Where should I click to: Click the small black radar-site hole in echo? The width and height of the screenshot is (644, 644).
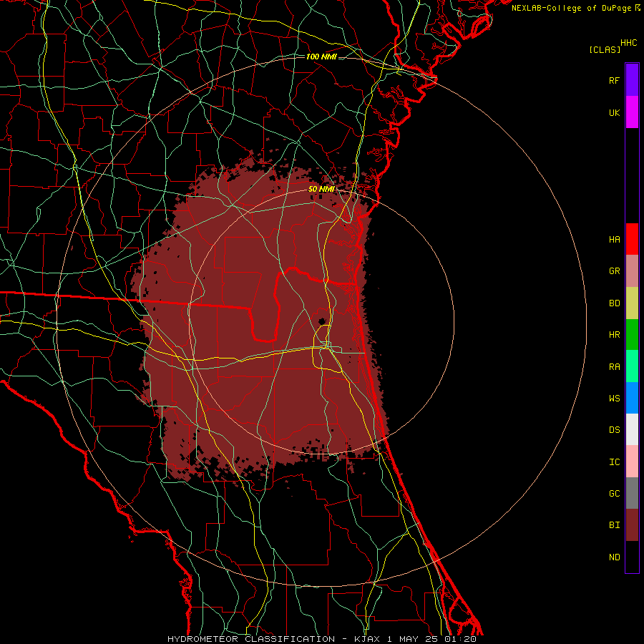(x=323, y=321)
